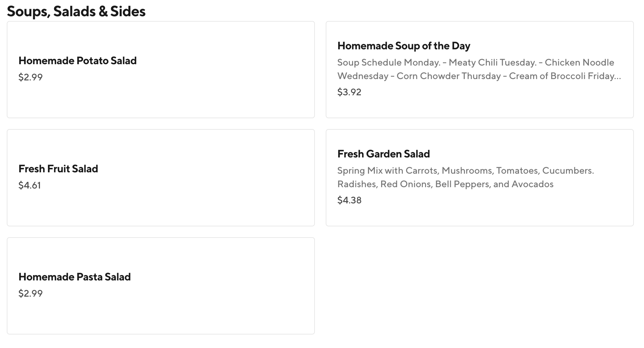Click the soup's $3.92 price
Screen dimensions: 644x348
(349, 92)
